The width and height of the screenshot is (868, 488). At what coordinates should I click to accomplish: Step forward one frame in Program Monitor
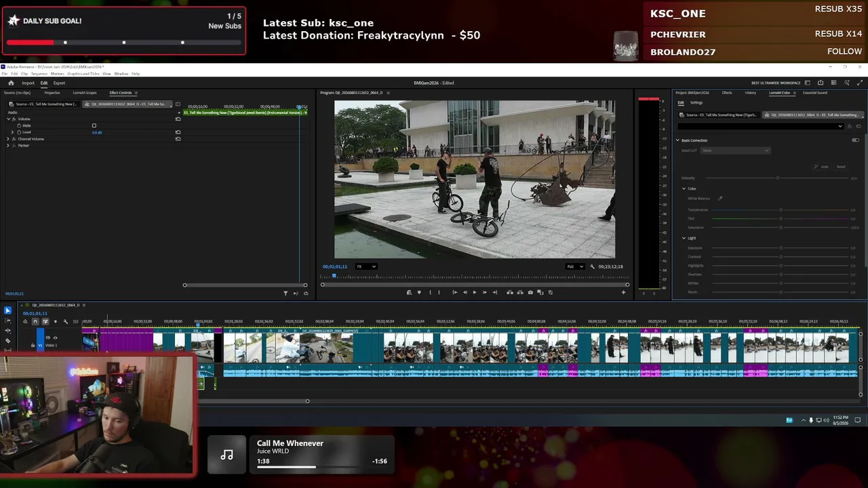point(484,292)
